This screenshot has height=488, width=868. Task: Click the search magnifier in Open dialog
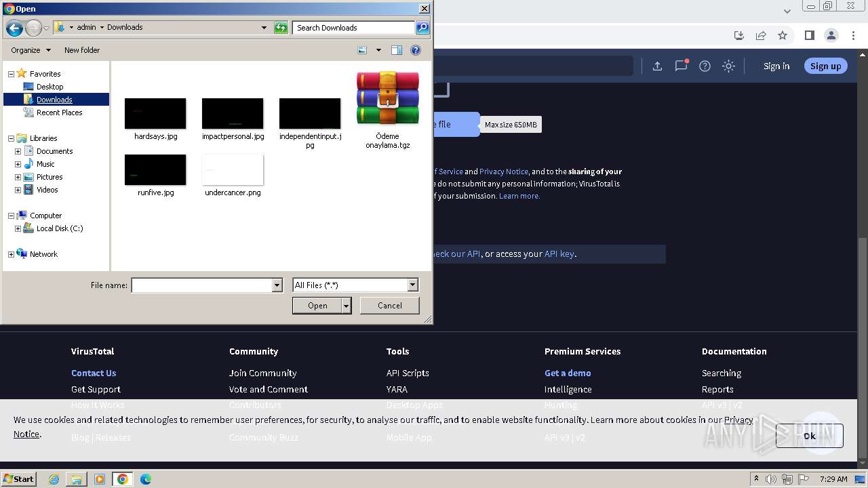click(x=422, y=28)
